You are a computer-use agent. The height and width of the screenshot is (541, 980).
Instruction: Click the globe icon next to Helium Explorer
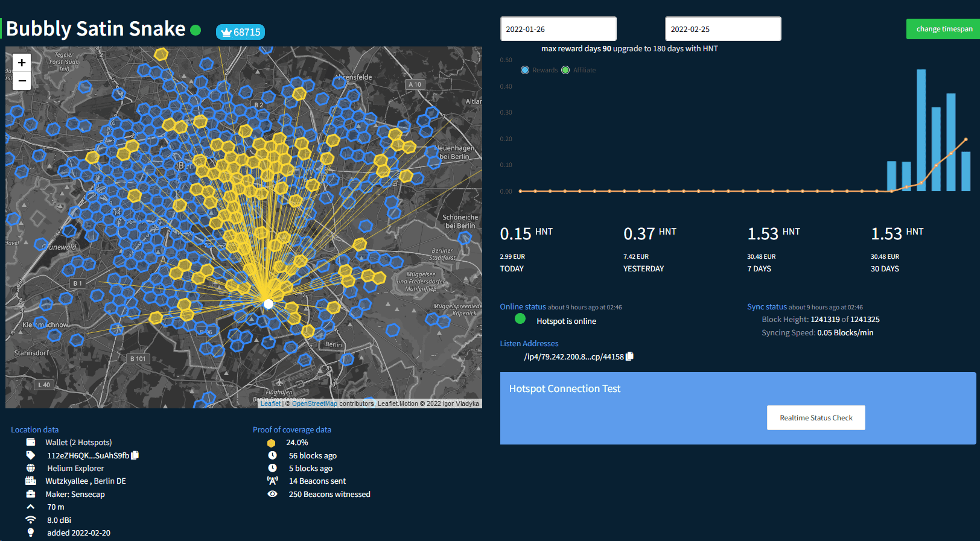(31, 468)
